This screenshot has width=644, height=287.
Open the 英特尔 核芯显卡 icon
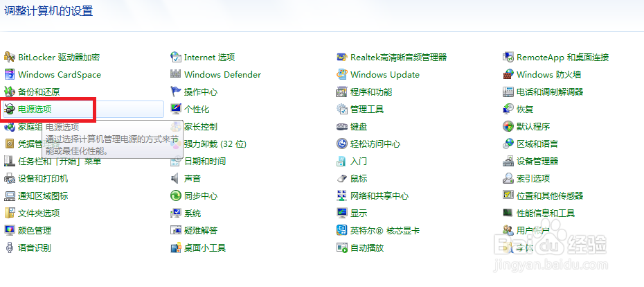(x=342, y=230)
